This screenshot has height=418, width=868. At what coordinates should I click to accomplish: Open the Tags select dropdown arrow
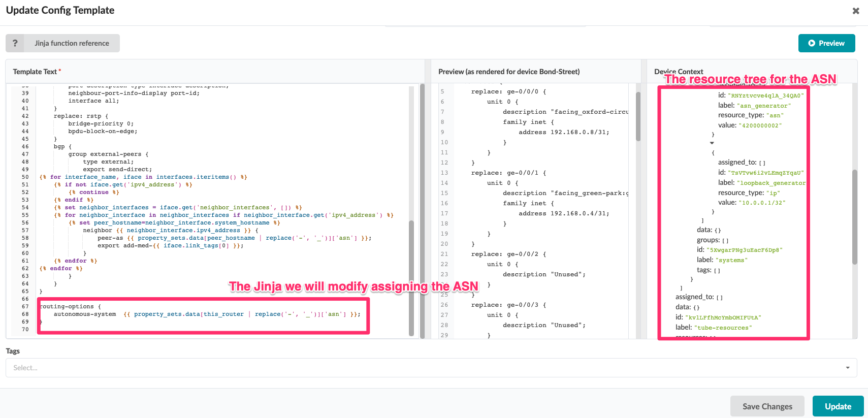[x=848, y=368]
